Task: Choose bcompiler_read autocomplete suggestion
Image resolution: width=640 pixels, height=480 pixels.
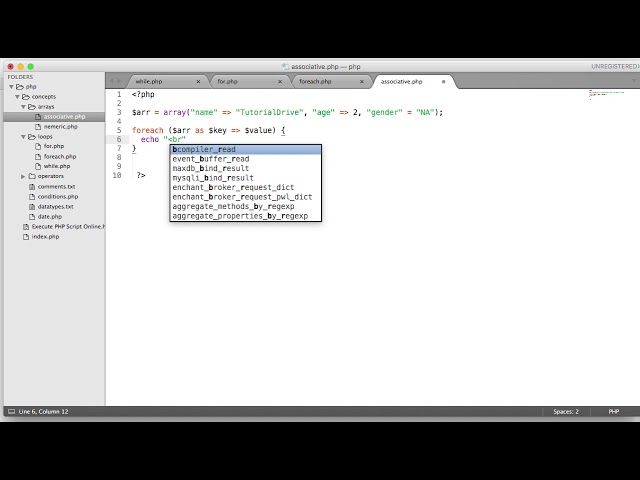Action: coord(246,149)
